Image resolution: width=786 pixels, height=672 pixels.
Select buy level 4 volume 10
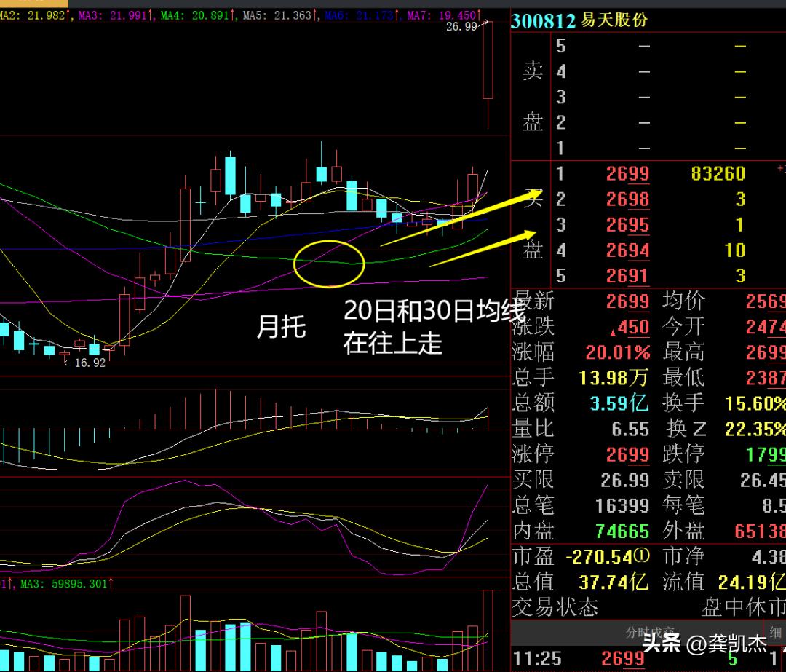[735, 250]
